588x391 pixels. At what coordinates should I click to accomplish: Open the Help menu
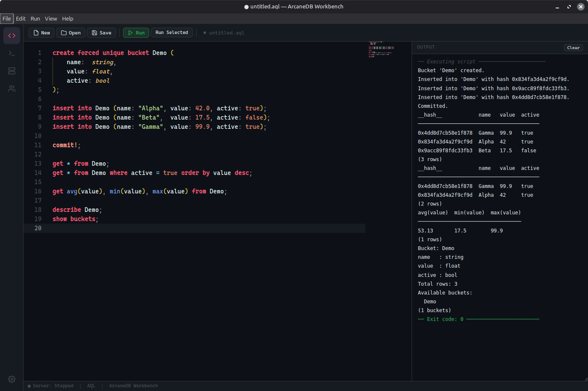click(x=68, y=18)
